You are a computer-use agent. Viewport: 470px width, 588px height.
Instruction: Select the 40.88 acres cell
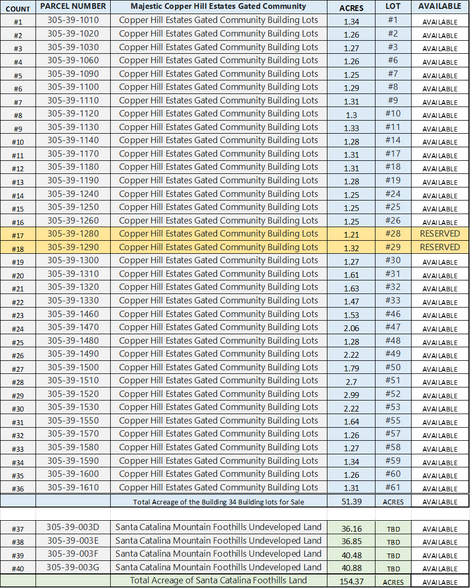[351, 568]
